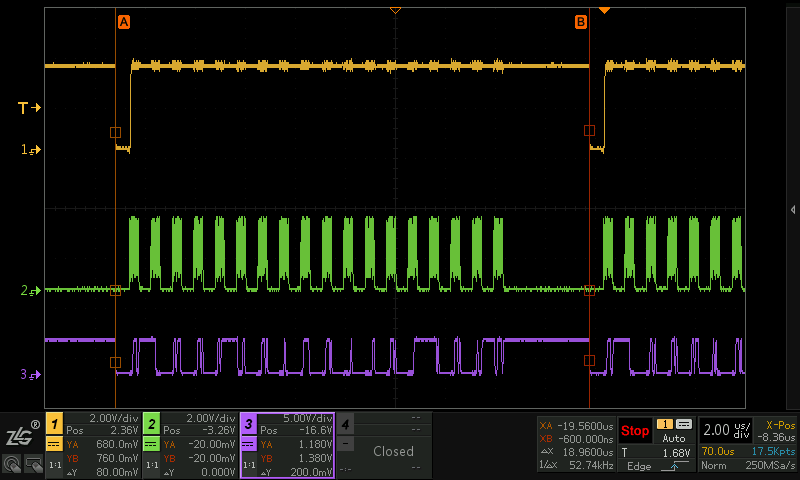
Task: Select cursor B label marker
Action: click(x=581, y=22)
